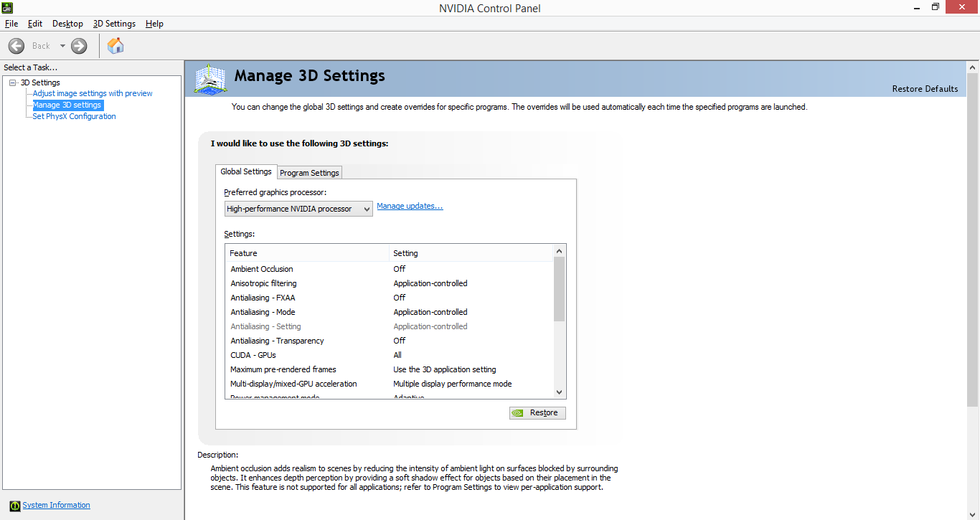Select the Anisotropic filtering row
Viewport: 980px width, 520px height.
click(390, 283)
